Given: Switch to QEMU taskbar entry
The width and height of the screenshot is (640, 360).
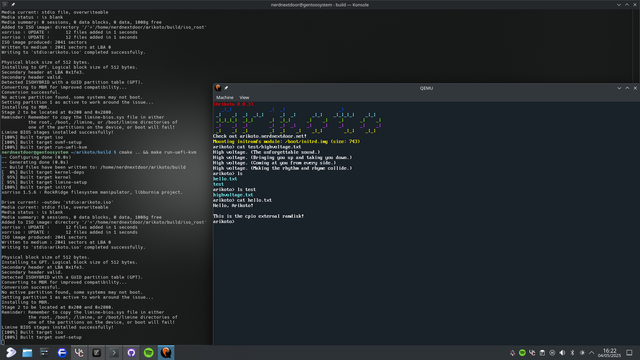Looking at the screenshot, I should [166, 353].
